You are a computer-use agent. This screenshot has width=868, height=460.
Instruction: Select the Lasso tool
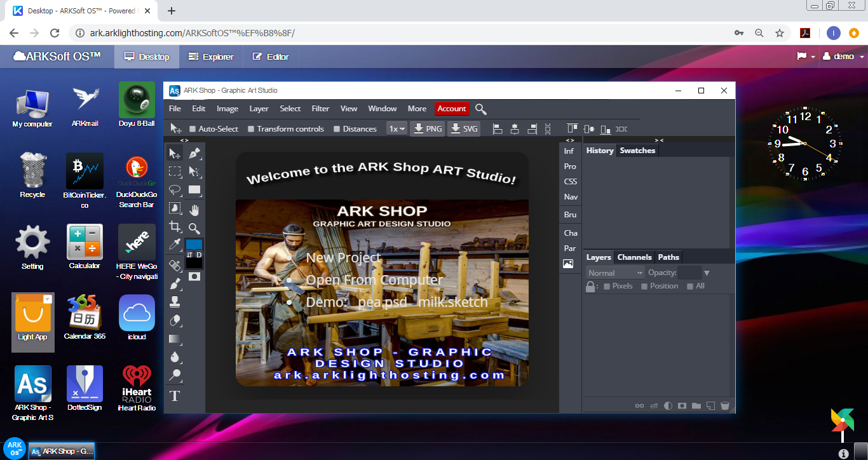point(175,190)
